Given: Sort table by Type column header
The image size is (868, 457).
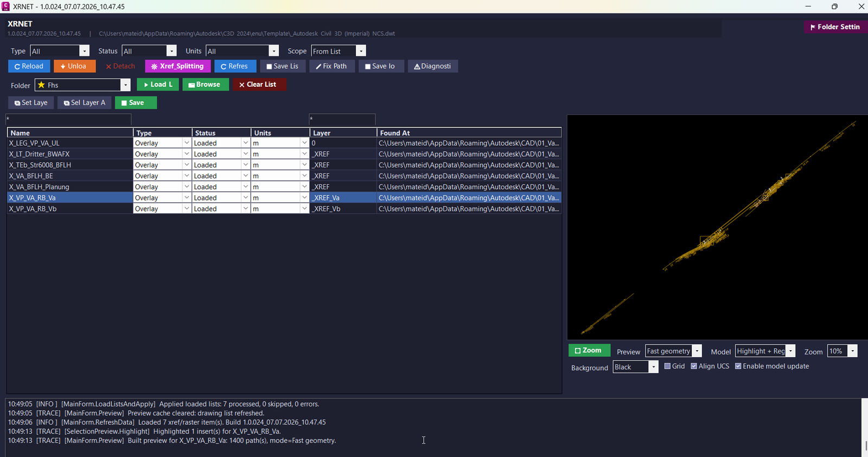Looking at the screenshot, I should (x=163, y=133).
